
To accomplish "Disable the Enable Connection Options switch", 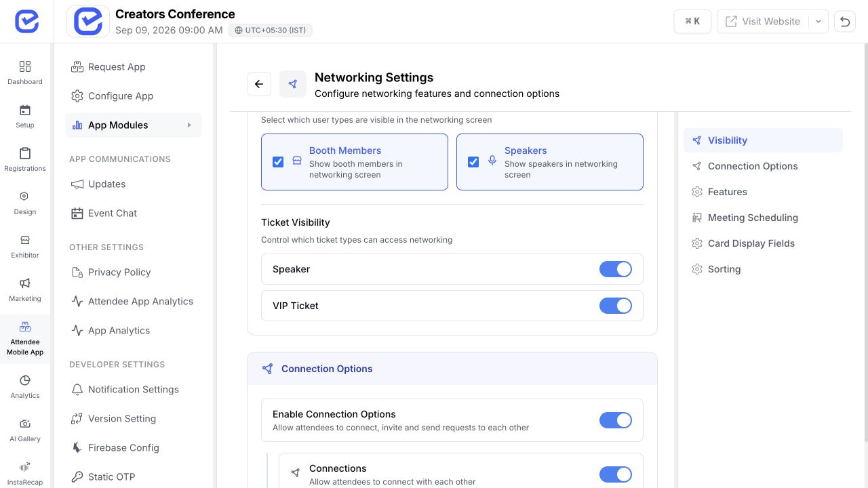I will pos(616,420).
